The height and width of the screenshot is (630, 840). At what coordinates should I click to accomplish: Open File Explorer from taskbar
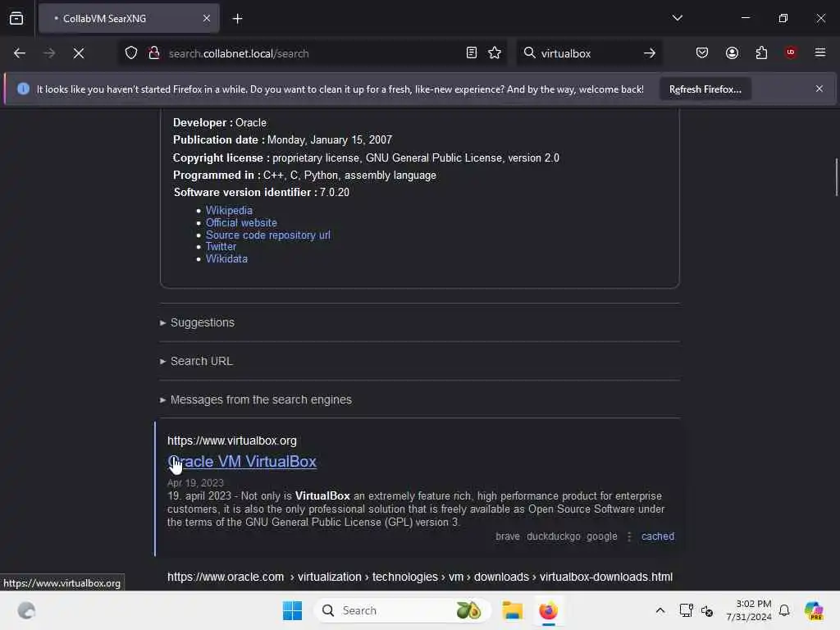coord(512,610)
